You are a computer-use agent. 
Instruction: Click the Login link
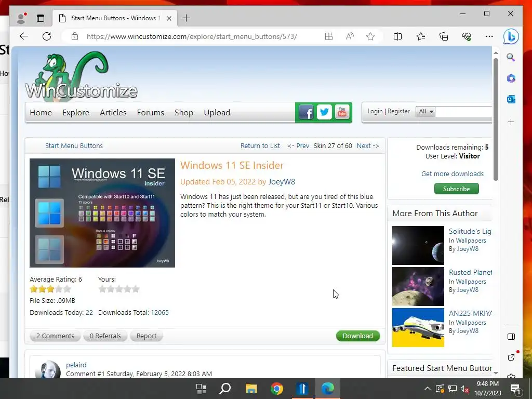375,111
